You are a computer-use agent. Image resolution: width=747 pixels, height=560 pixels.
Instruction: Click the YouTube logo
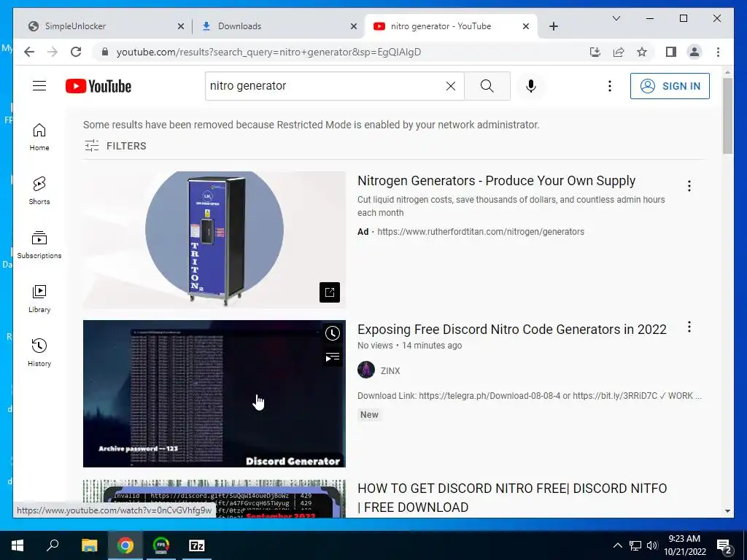coord(98,86)
